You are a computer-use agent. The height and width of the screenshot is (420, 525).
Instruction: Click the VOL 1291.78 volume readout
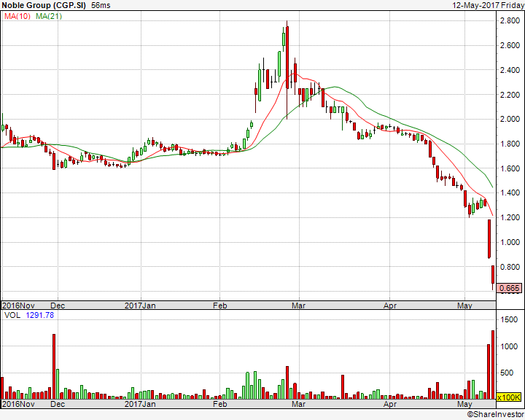point(28,315)
